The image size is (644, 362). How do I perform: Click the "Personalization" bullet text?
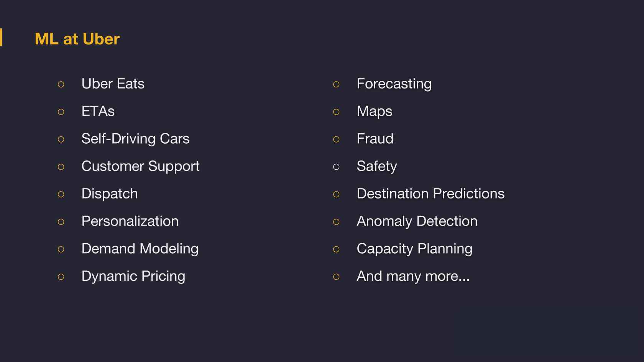pyautogui.click(x=130, y=221)
